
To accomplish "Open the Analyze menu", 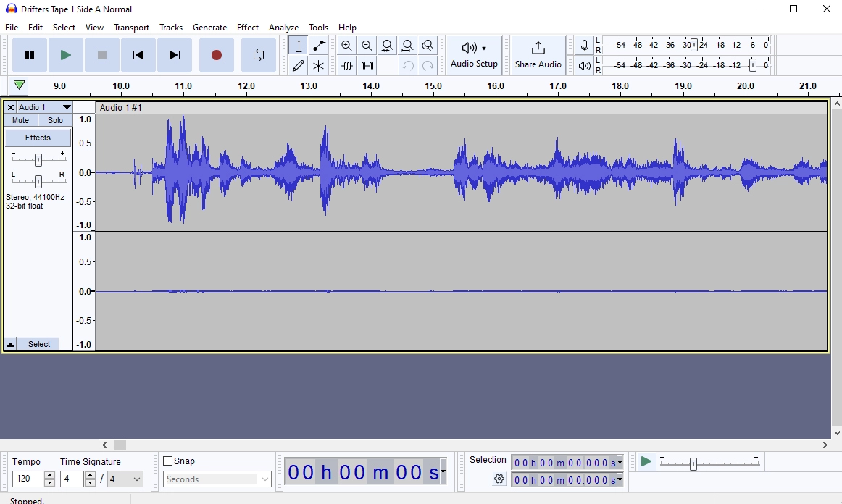I will [283, 28].
